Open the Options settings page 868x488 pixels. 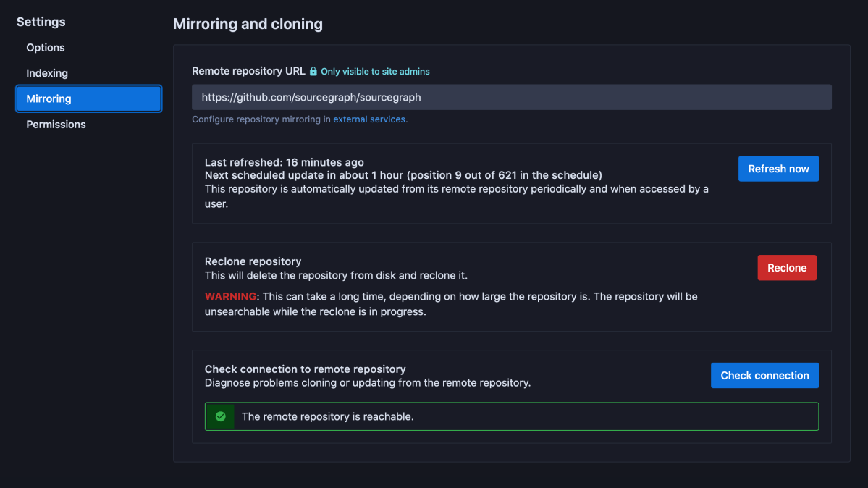[46, 48]
